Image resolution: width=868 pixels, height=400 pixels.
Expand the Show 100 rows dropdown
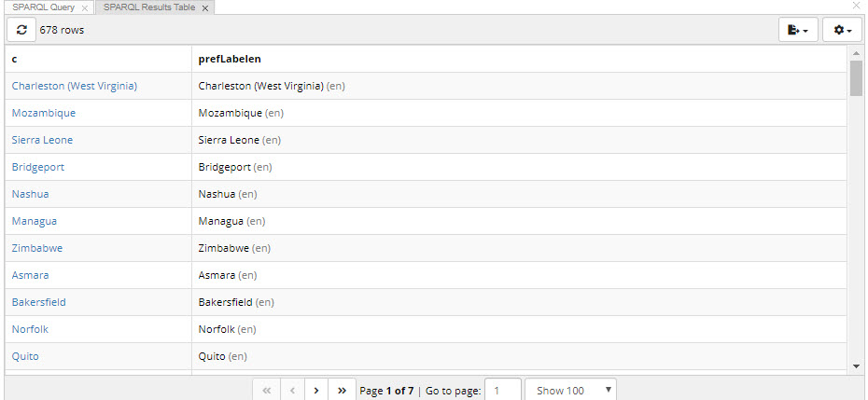(570, 391)
